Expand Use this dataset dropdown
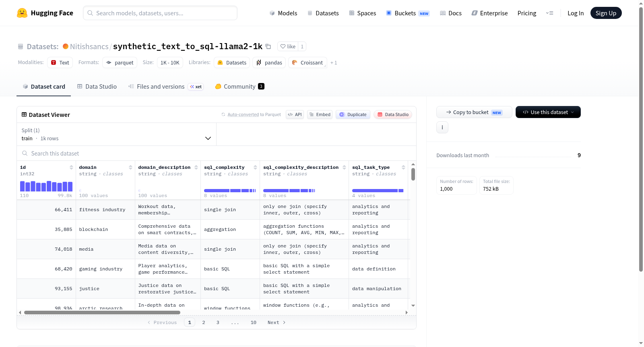The image size is (644, 347). tap(548, 112)
